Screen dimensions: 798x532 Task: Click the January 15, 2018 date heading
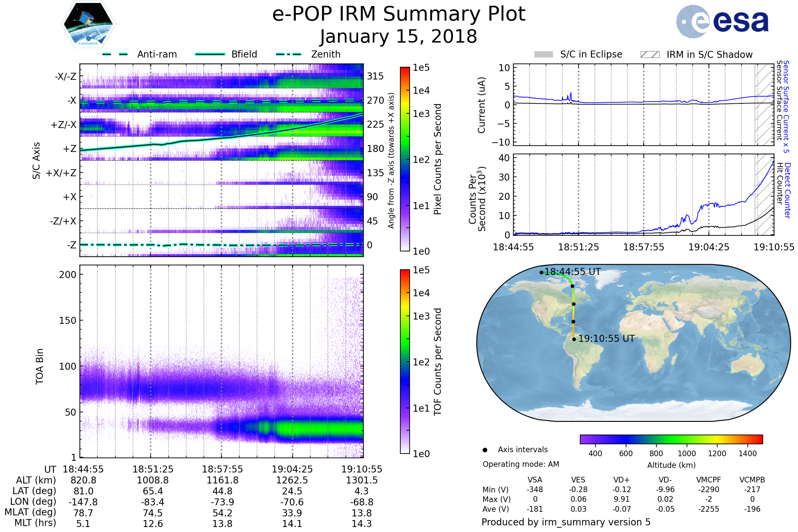399,37
